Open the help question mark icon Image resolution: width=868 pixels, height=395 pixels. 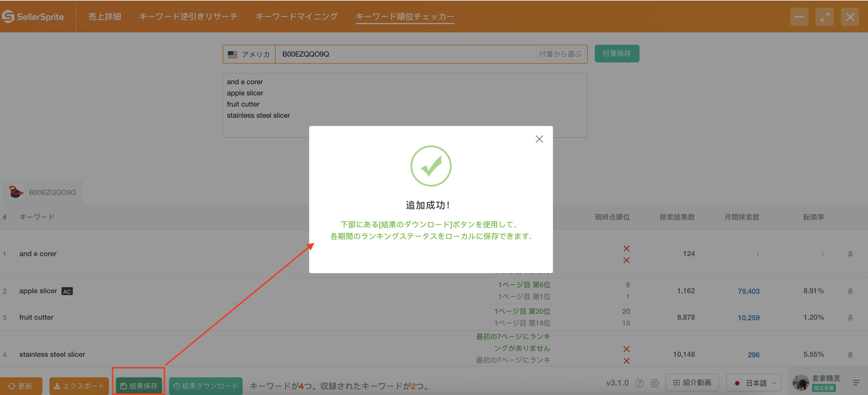639,383
